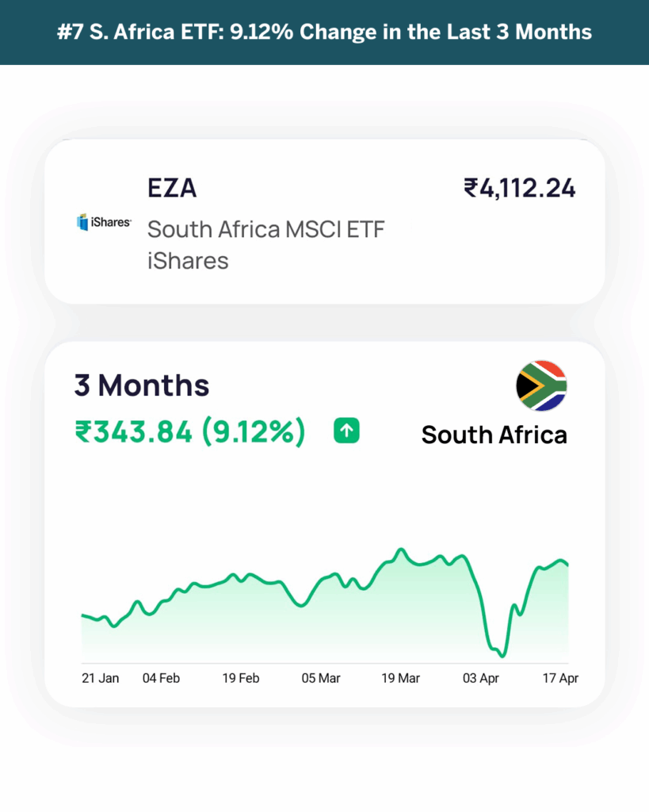Select the 19 Mar axis marker
The height and width of the screenshot is (812, 649).
(x=401, y=679)
